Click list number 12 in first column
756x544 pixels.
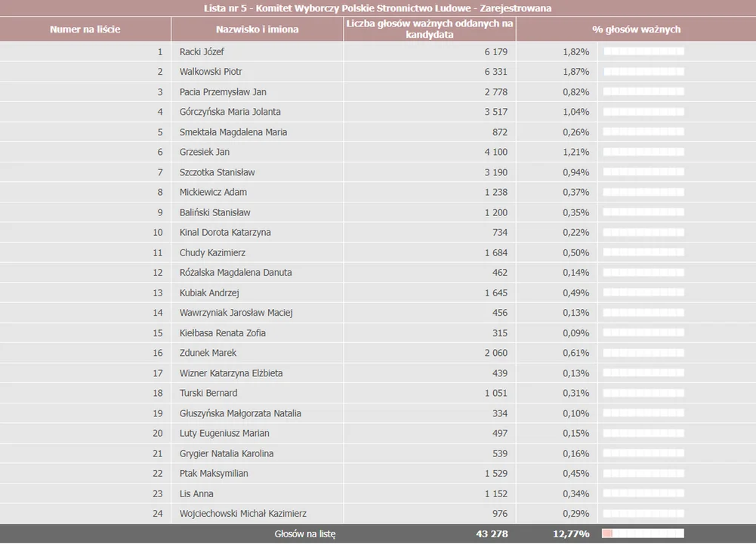158,273
